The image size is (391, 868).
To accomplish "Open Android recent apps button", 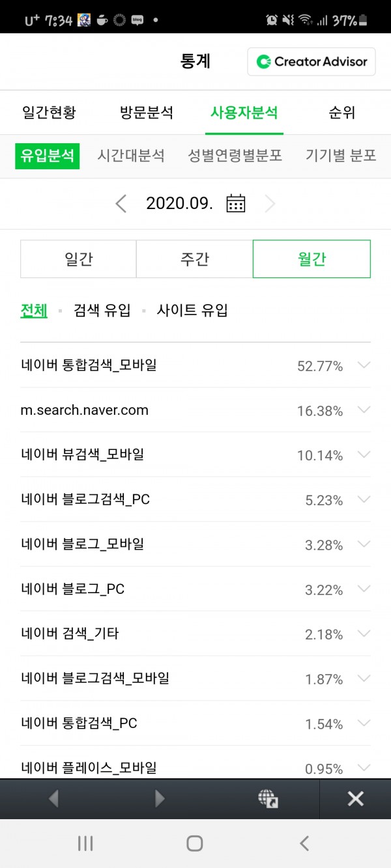I will 85,843.
